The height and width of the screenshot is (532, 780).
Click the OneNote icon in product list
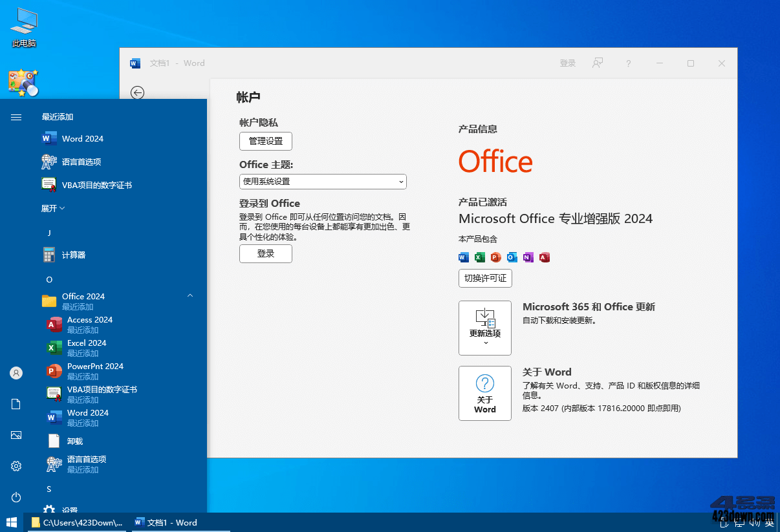528,257
